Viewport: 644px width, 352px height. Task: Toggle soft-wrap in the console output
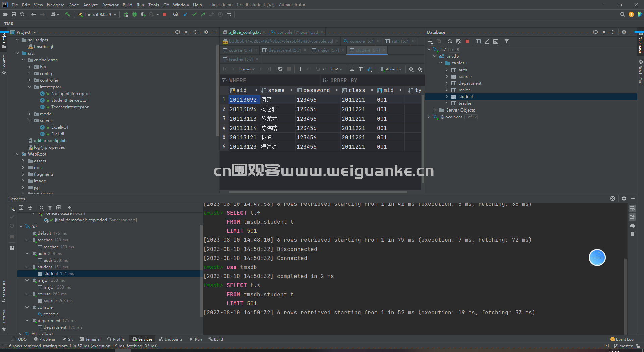pos(632,208)
